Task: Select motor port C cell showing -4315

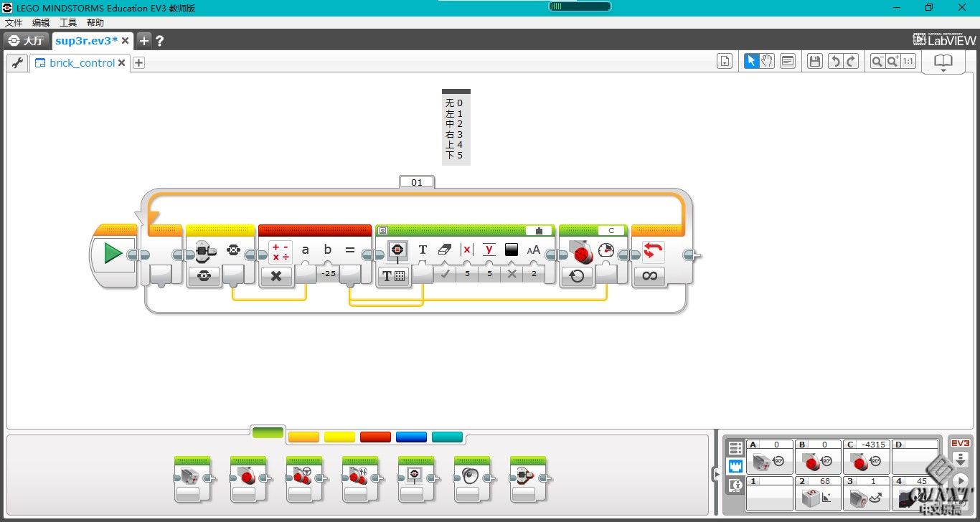Action: point(867,457)
